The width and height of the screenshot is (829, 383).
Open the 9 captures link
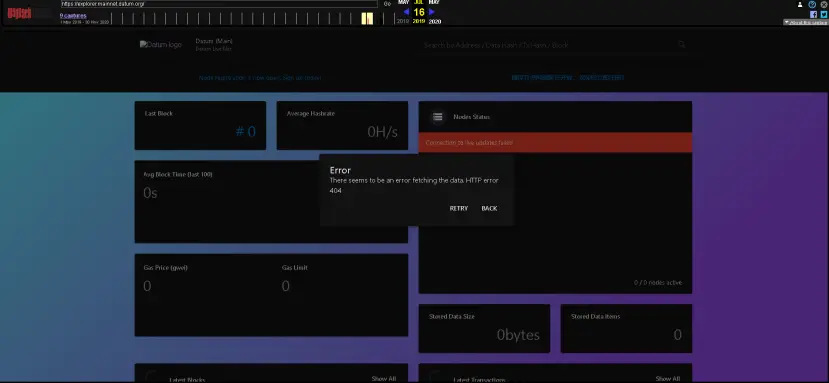(x=73, y=16)
